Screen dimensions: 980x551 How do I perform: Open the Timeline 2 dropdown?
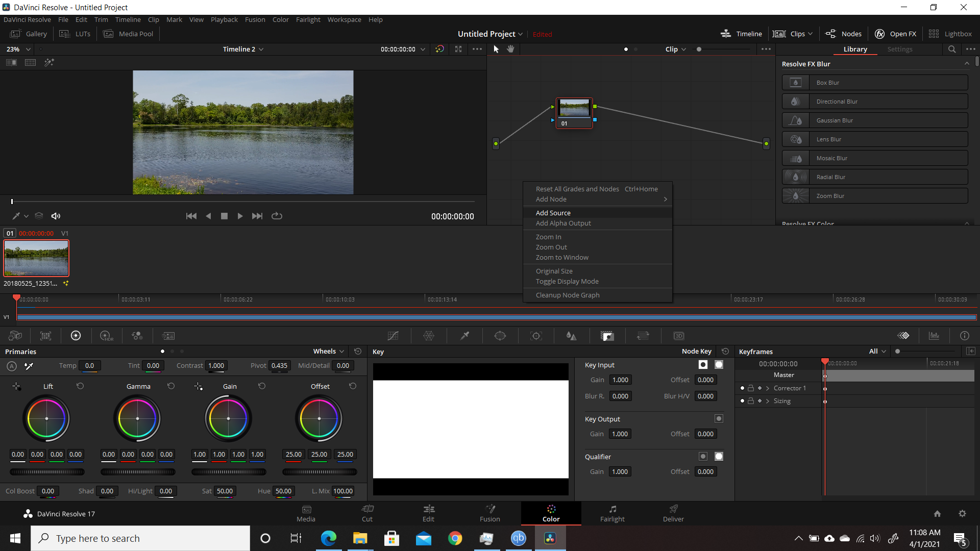coord(243,49)
